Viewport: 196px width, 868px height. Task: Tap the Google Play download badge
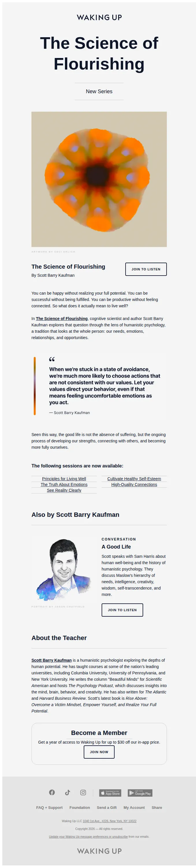click(x=140, y=792)
